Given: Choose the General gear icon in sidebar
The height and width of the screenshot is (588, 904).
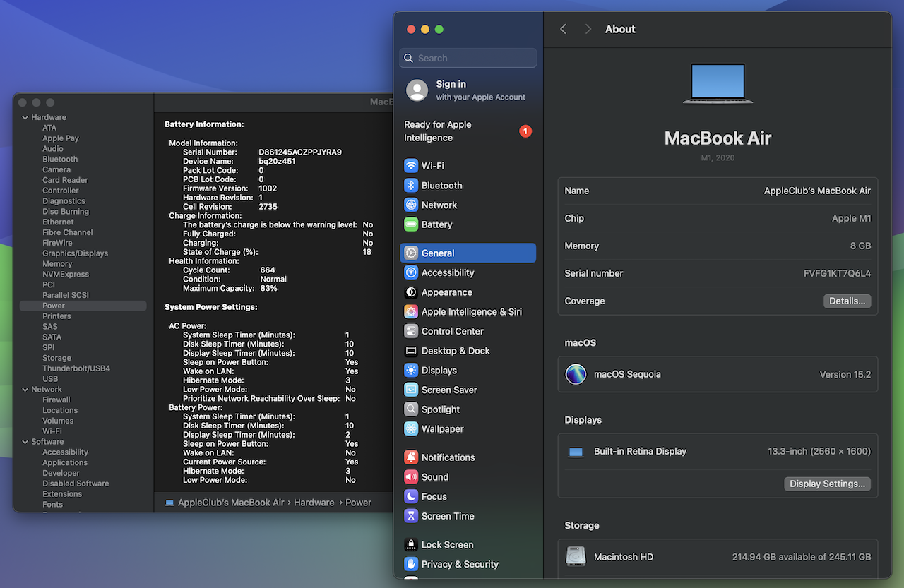Looking at the screenshot, I should point(411,253).
